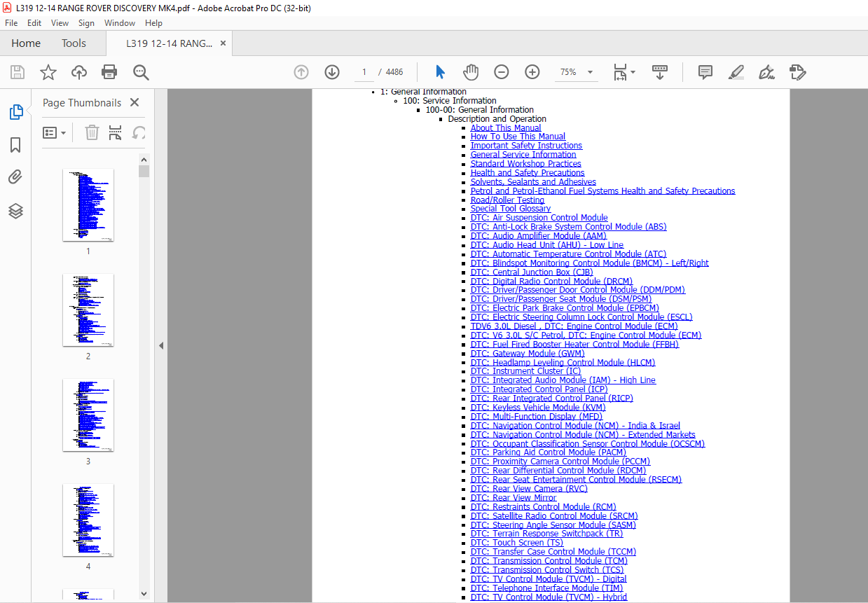Screen dimensions: 868x603
Task: Open Road/Roller Testing link
Action: (x=507, y=200)
